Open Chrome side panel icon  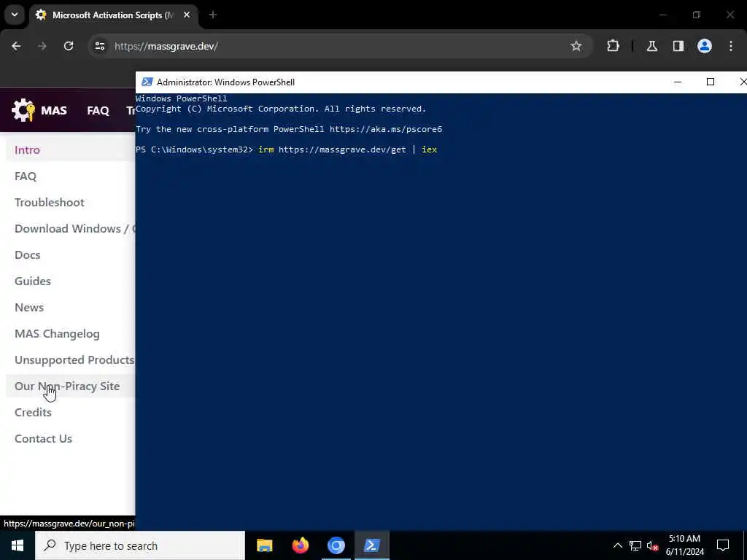tap(678, 46)
